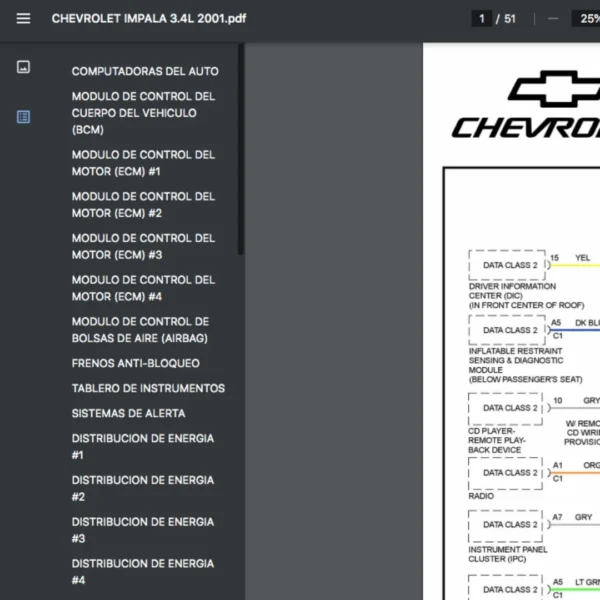Open TABLERO DE INSTRUMENTOS bookmark
This screenshot has width=600, height=600.
(148, 388)
